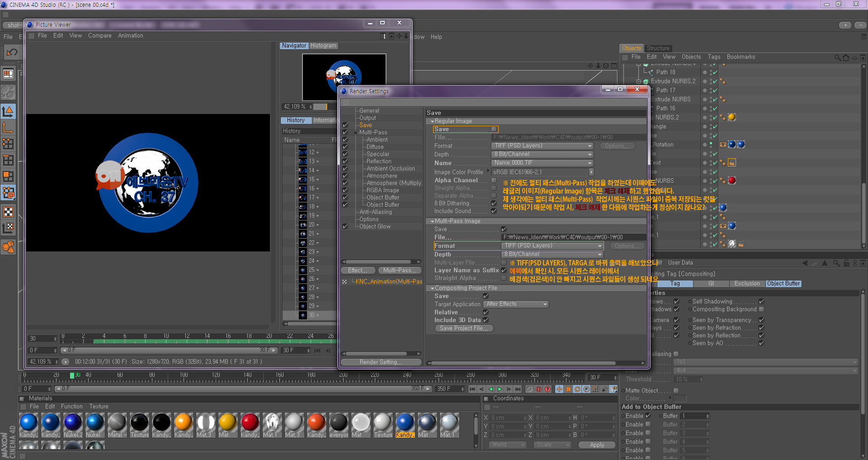Click the view layout icon in left toolbar
Viewport: 868px width, 460px height.
click(x=8, y=74)
